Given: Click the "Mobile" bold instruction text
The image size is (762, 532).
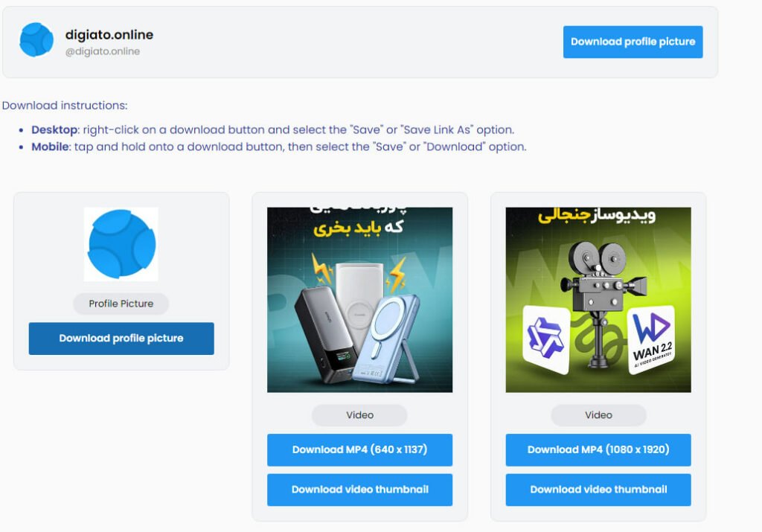Looking at the screenshot, I should coord(50,147).
